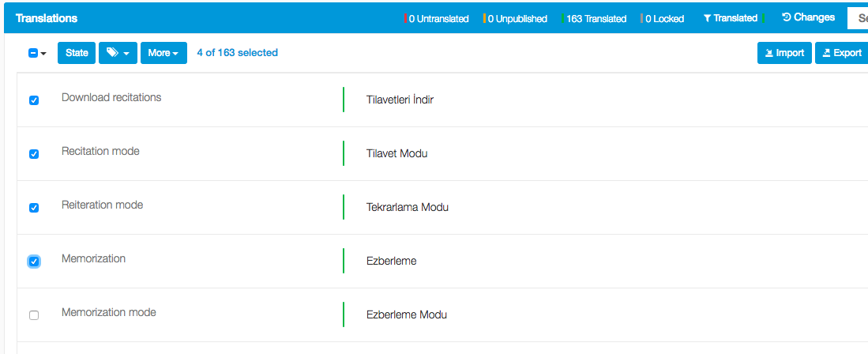
Task: Select the Memorization mode row checkbox
Action: tap(34, 315)
